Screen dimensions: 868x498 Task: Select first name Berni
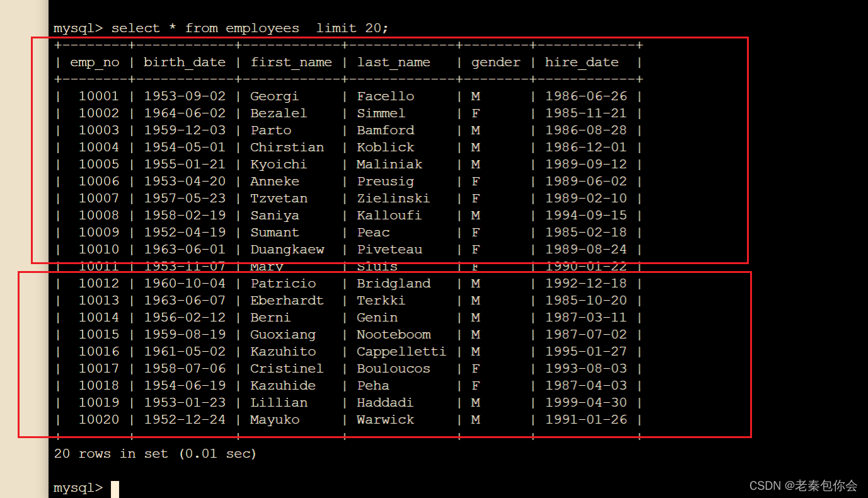(270, 318)
